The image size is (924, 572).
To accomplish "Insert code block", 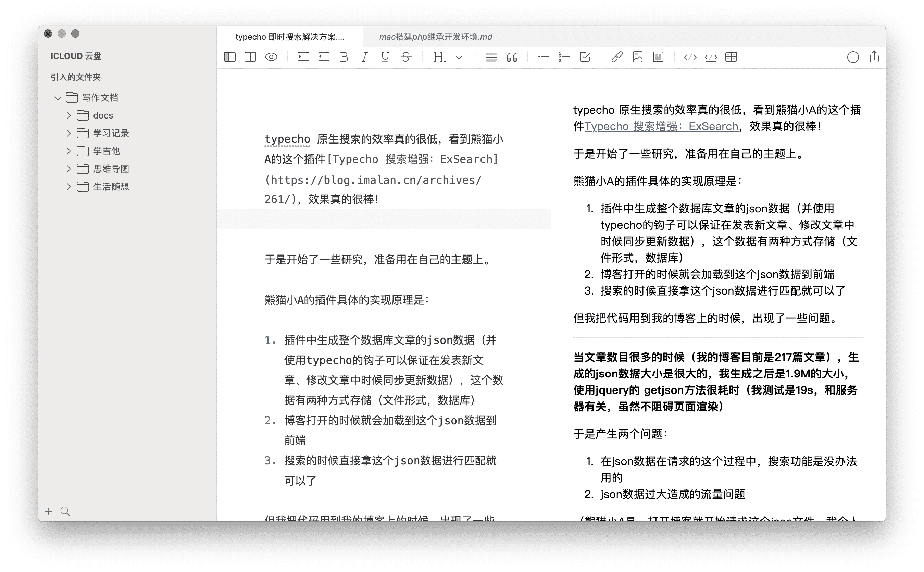I will pyautogui.click(x=711, y=57).
